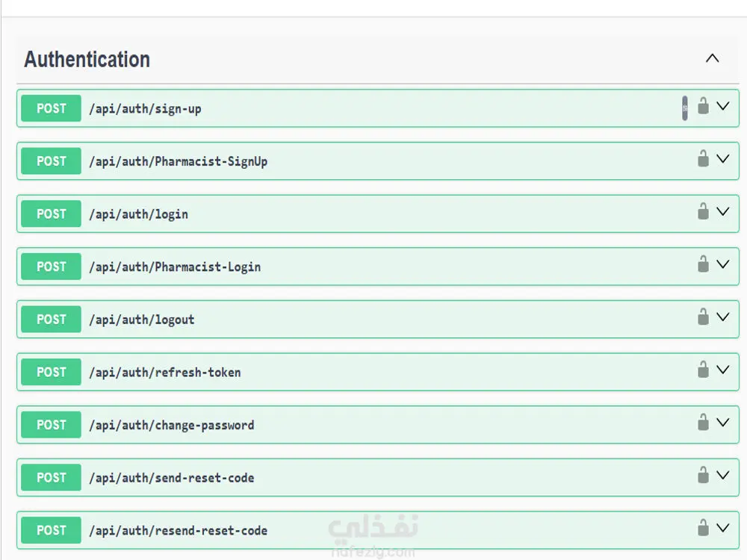This screenshot has width=747, height=560.
Task: Click the /api/auth/Pharmacist-Login path text
Action: (x=174, y=267)
